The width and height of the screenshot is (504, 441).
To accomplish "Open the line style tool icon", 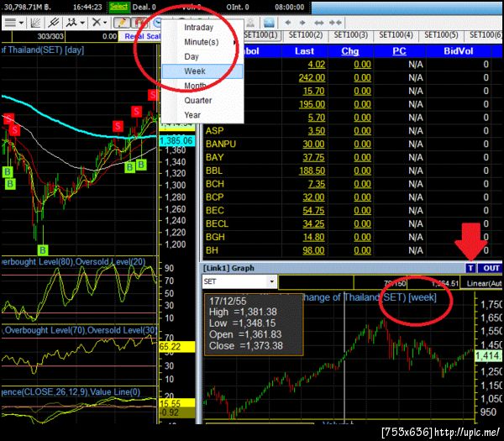I will point(10,23).
